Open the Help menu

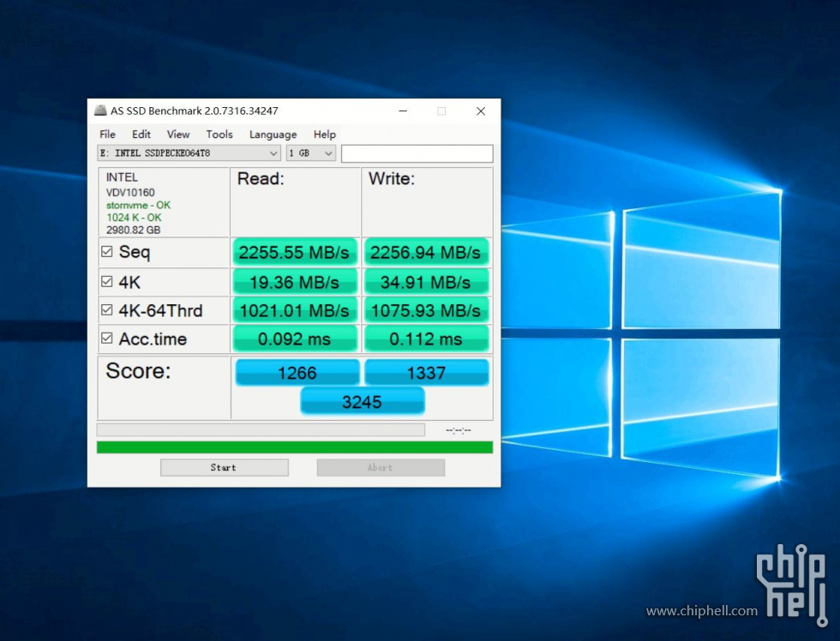pos(325,135)
